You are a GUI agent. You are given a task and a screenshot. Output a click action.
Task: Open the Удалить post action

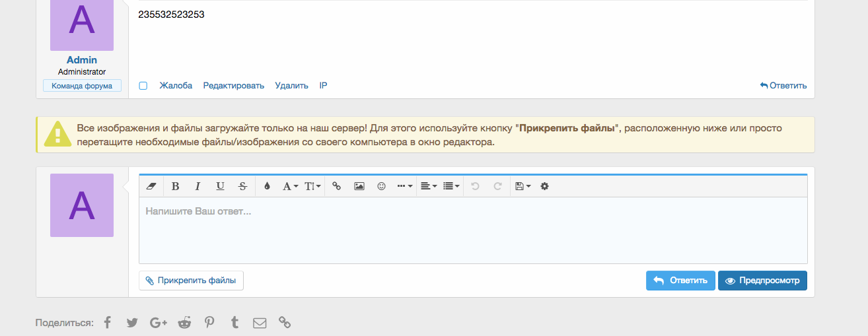pos(291,86)
